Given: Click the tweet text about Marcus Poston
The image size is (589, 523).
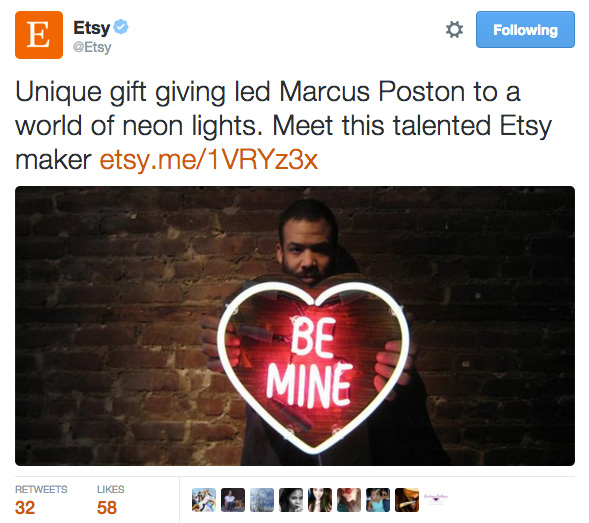Looking at the screenshot, I should coord(284,126).
